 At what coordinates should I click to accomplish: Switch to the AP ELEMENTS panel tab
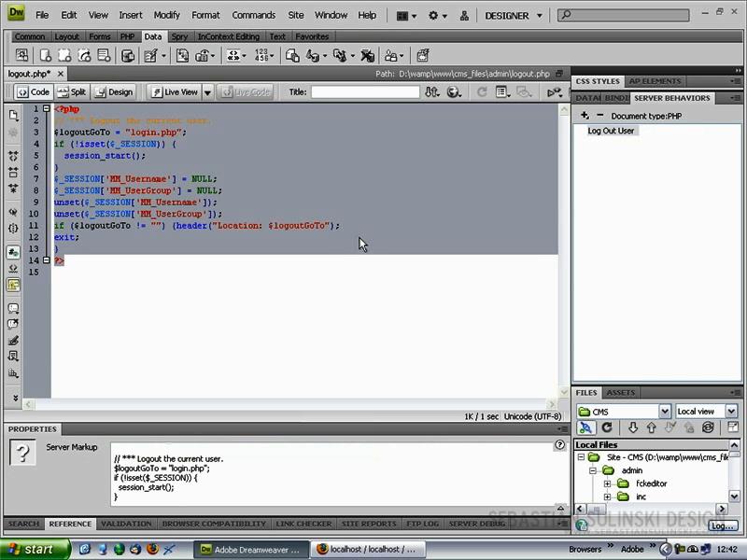click(655, 81)
